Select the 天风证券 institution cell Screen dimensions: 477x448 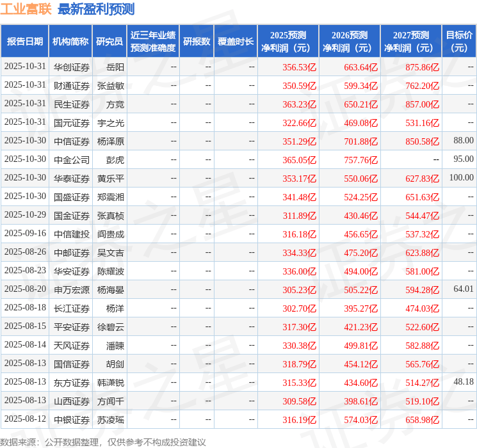pyautogui.click(x=72, y=346)
